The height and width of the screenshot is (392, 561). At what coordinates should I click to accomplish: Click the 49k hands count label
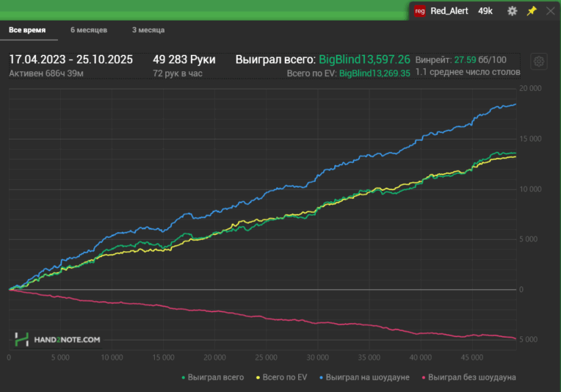pyautogui.click(x=485, y=11)
